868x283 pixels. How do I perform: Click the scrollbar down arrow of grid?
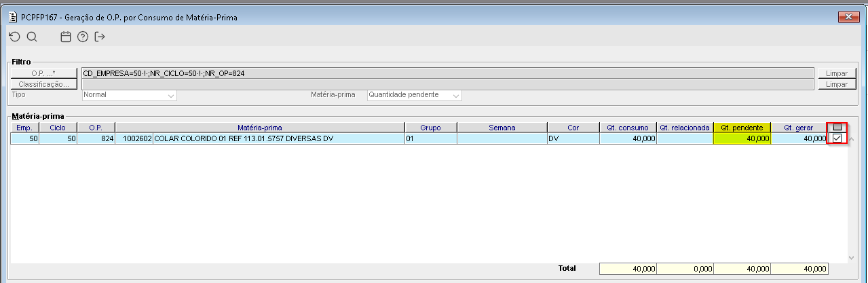[852, 257]
